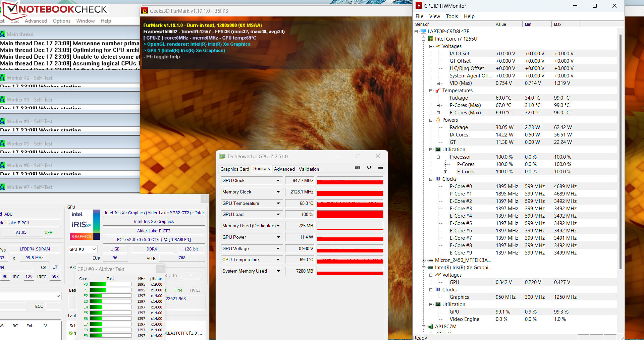Viewport: 644px width, 340px height.
Task: Open the Options menu in Prime95
Action: 61,21
